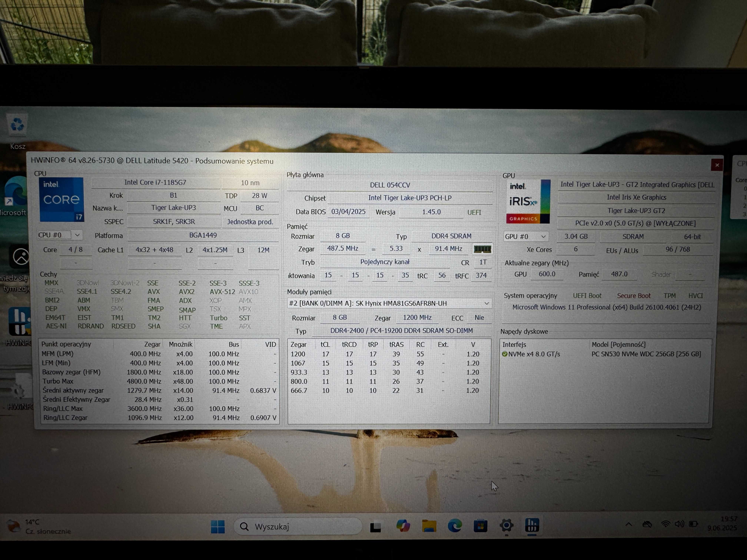Click the SRK1F, SRK3R SSPEC value
Image resolution: width=747 pixels, height=560 pixels.
(x=174, y=222)
